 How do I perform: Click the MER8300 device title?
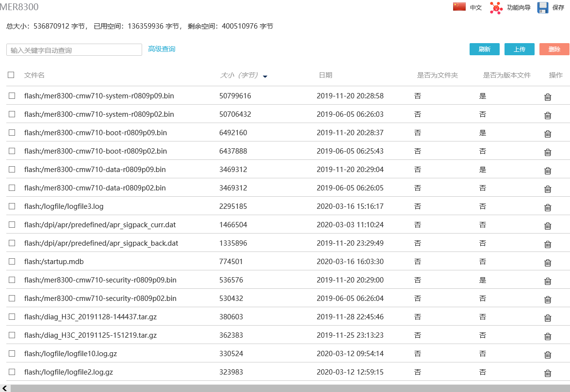pos(19,7)
